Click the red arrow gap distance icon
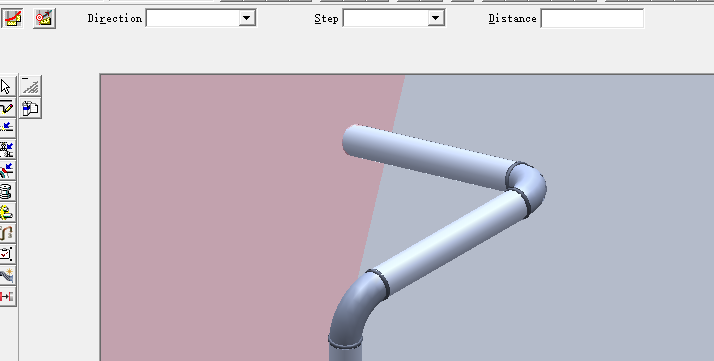Image resolution: width=714 pixels, height=361 pixels. click(6, 296)
